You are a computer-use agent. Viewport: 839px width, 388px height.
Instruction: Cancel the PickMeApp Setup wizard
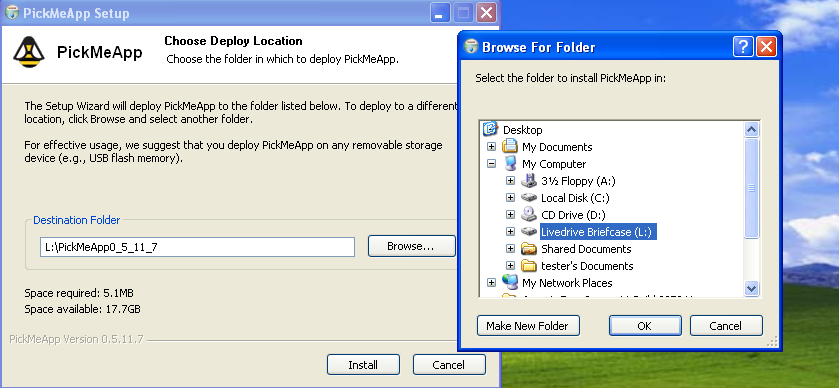pyautogui.click(x=449, y=365)
